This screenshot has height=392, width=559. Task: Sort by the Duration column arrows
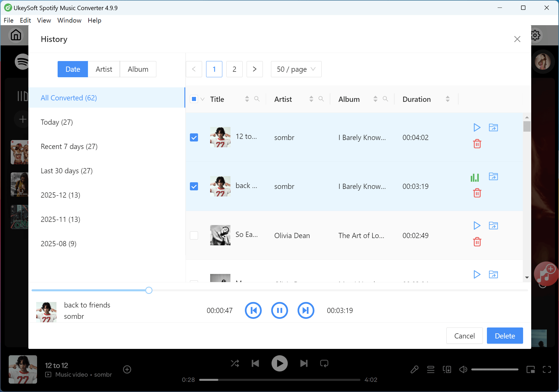pos(448,99)
